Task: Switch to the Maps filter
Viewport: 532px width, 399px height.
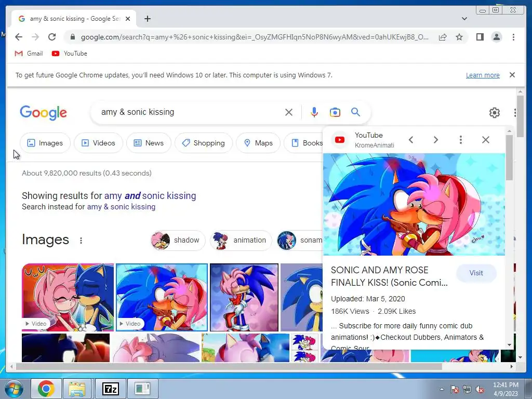Action: pos(258,143)
